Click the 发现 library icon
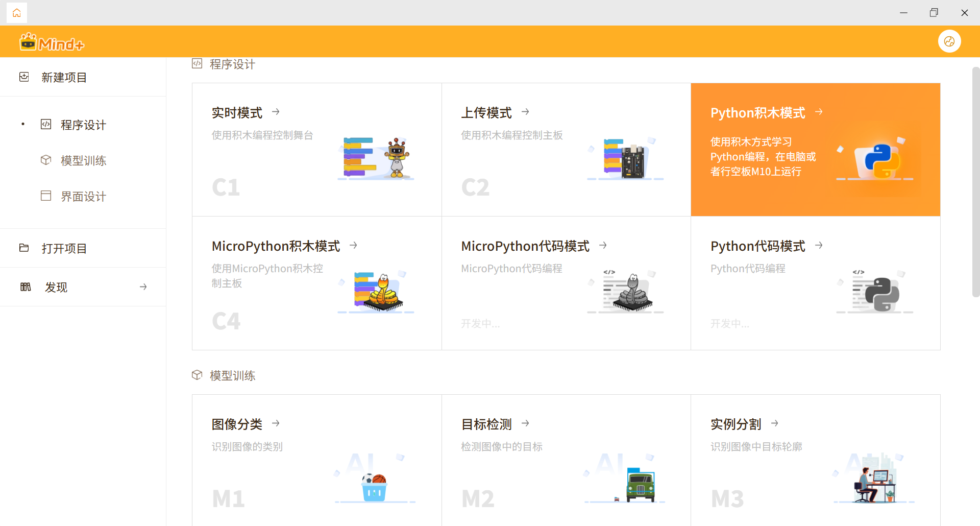 point(26,287)
